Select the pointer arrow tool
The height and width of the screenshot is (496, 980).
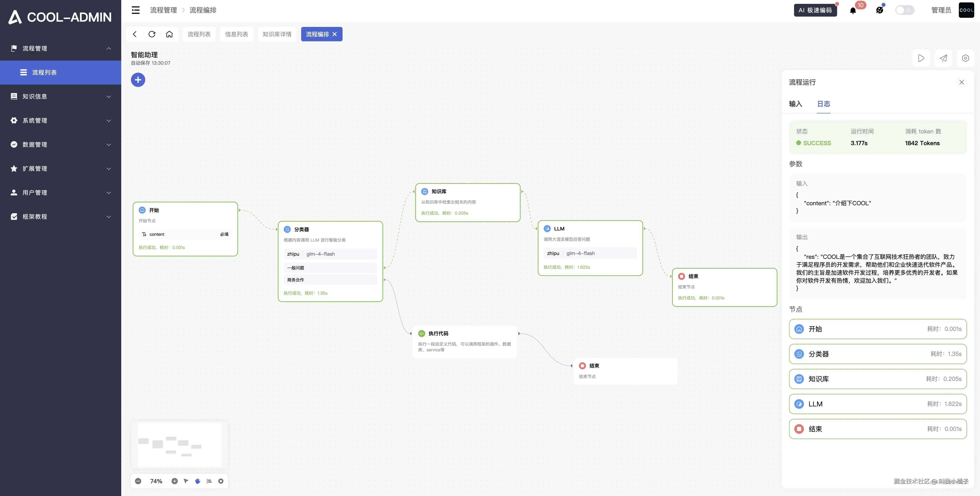click(186, 481)
